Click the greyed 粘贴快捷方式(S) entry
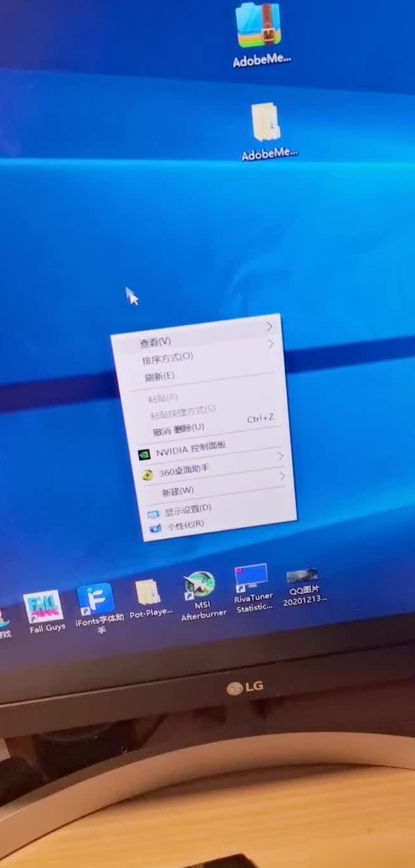This screenshot has width=415, height=868. pos(183,411)
